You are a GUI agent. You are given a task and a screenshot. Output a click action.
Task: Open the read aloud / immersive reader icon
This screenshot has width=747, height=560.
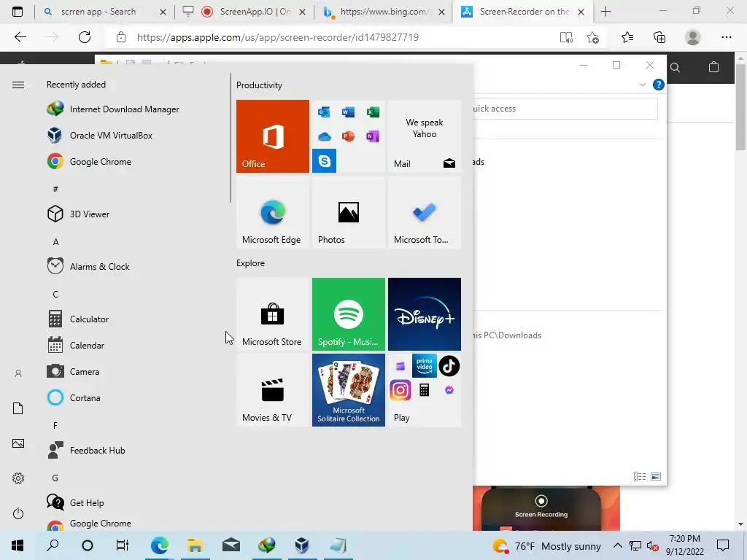566,37
